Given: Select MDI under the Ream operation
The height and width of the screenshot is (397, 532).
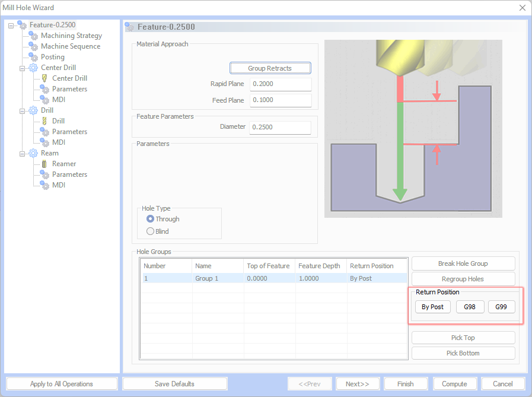Looking at the screenshot, I should click(59, 185).
